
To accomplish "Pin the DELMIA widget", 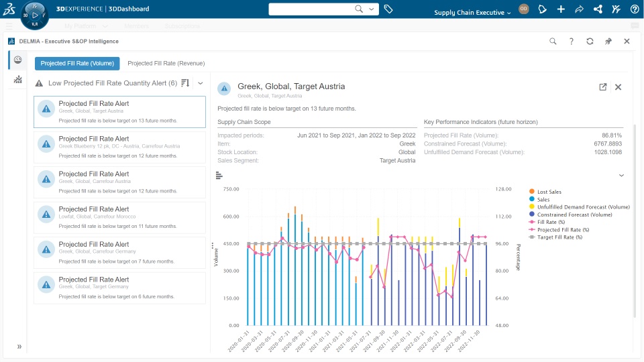I will pos(608,41).
